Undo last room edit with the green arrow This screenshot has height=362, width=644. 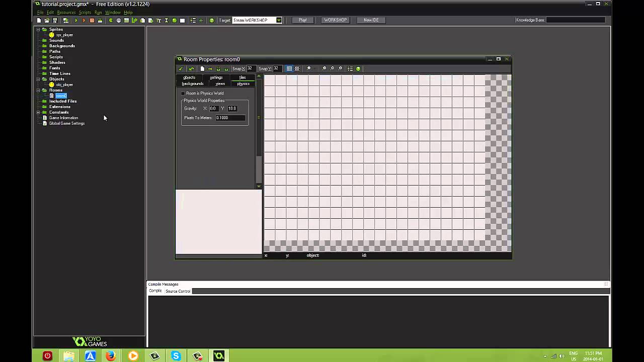coord(192,69)
